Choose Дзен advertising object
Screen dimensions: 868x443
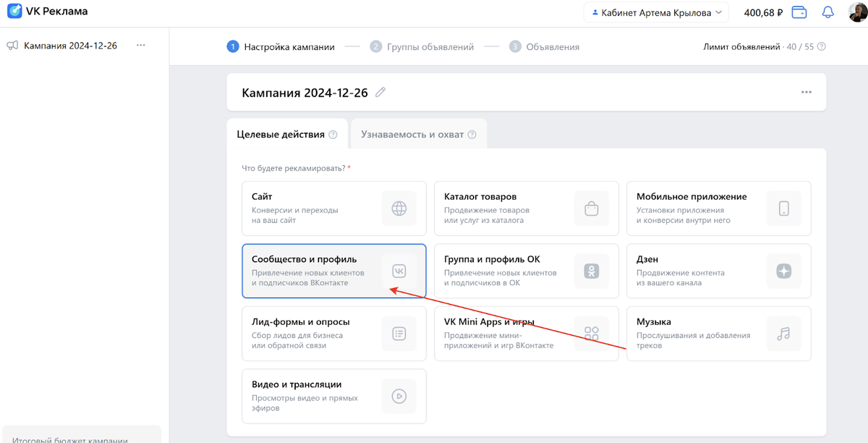(x=719, y=271)
